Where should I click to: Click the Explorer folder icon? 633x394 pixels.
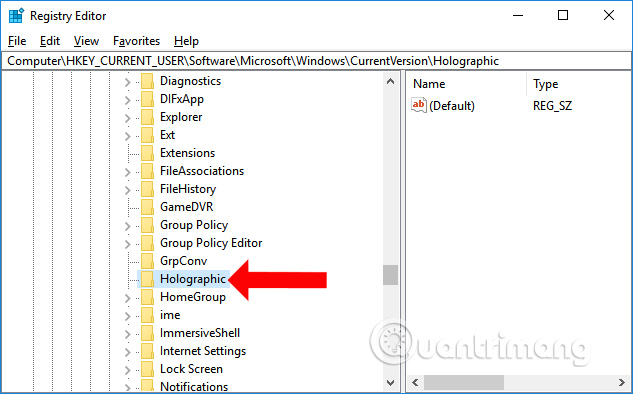[147, 117]
